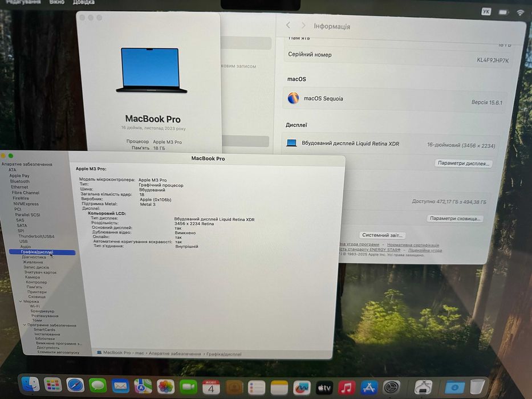Select Parallel SCSI in sidebar
Image resolution: width=532 pixels, height=399 pixels.
tap(27, 214)
